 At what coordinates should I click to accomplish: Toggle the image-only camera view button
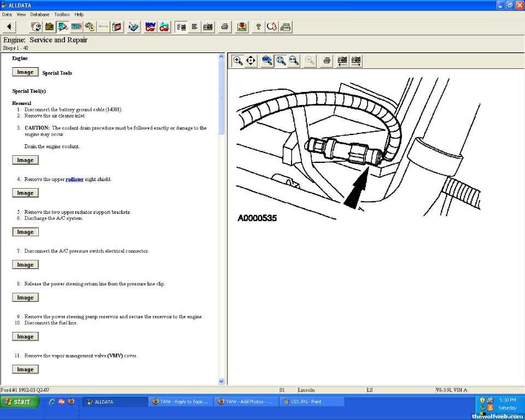208,27
